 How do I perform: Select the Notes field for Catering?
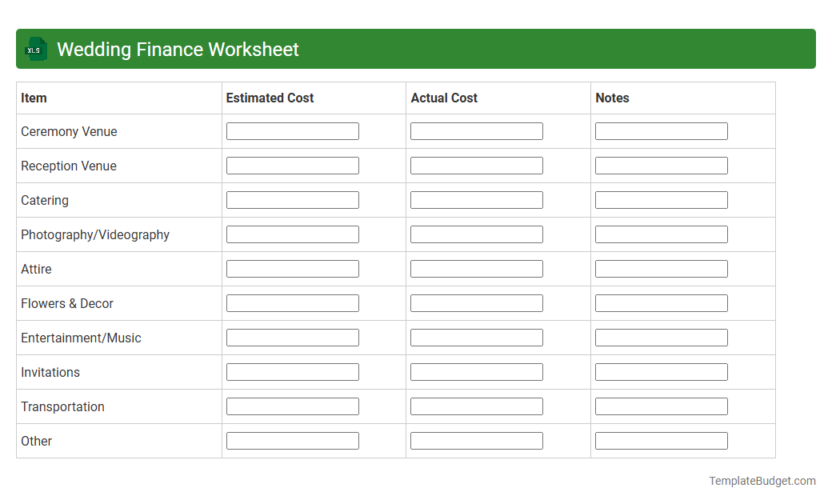tap(661, 199)
